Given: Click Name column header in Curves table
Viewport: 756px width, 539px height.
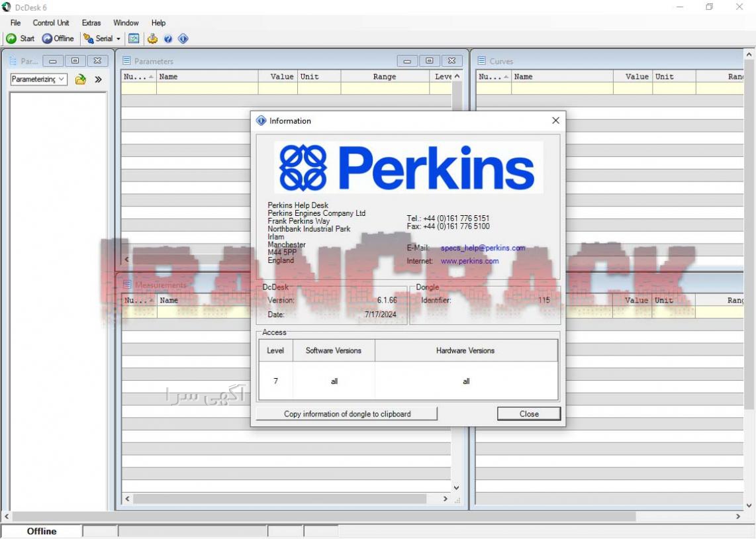Looking at the screenshot, I should (x=562, y=77).
